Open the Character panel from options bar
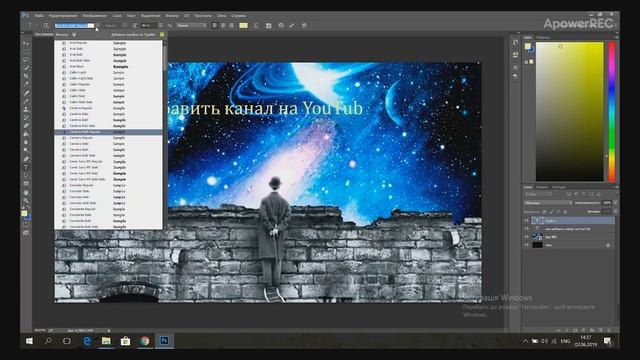Viewport: 640px width, 360px height. [x=269, y=25]
